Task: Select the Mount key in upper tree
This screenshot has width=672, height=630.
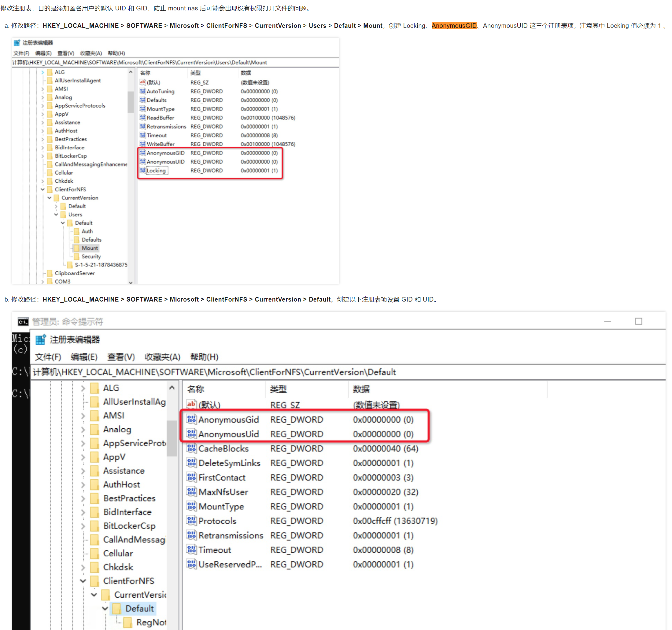Action: click(x=90, y=248)
